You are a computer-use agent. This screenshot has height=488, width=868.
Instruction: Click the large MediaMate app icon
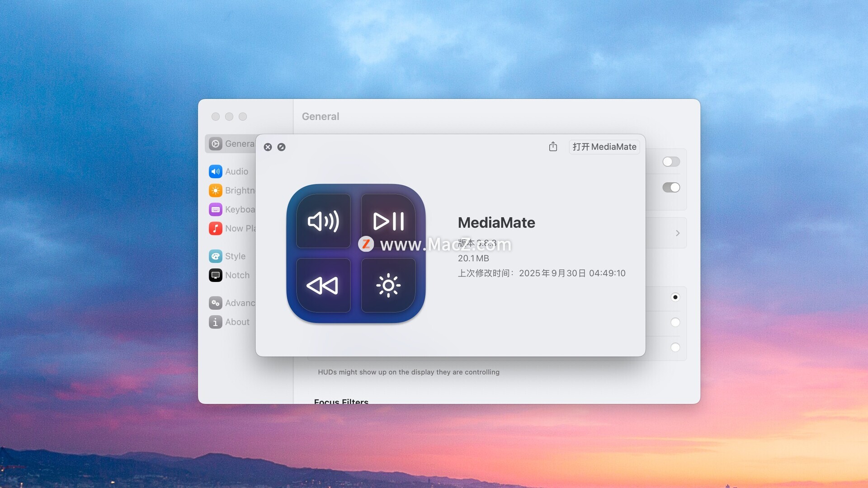356,253
